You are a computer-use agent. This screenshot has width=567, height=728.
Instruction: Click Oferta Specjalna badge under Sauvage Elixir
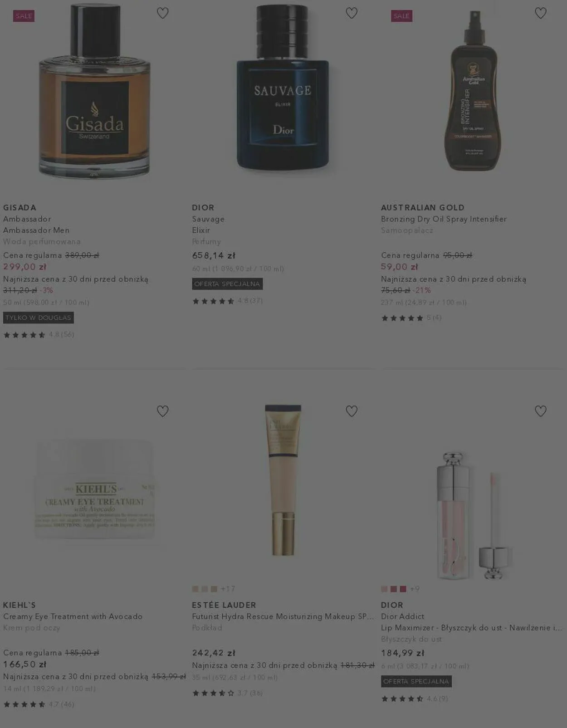point(227,284)
